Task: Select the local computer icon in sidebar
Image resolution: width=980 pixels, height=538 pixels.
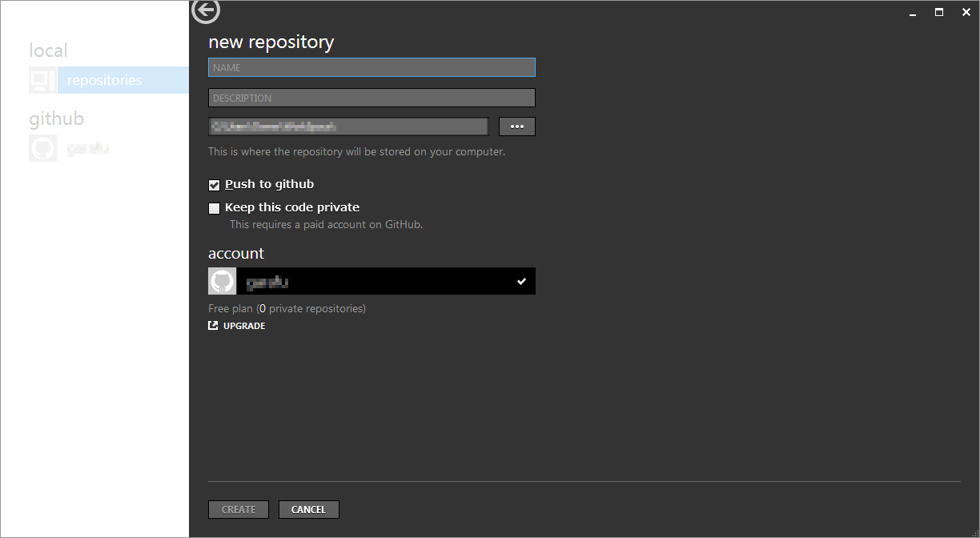Action: point(42,80)
